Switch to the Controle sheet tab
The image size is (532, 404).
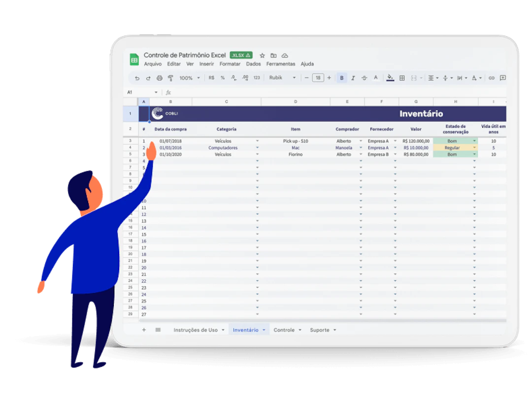[284, 330]
